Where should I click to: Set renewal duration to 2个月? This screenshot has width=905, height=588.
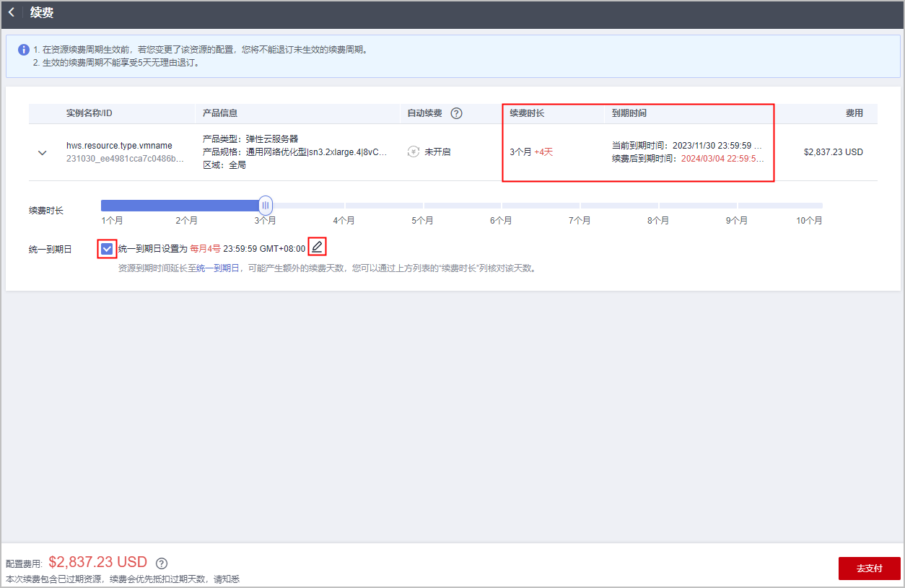(186, 220)
